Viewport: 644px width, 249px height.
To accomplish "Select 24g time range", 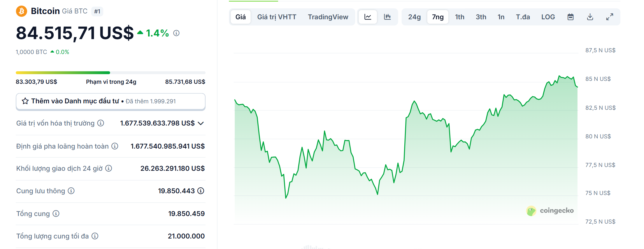I will [414, 17].
